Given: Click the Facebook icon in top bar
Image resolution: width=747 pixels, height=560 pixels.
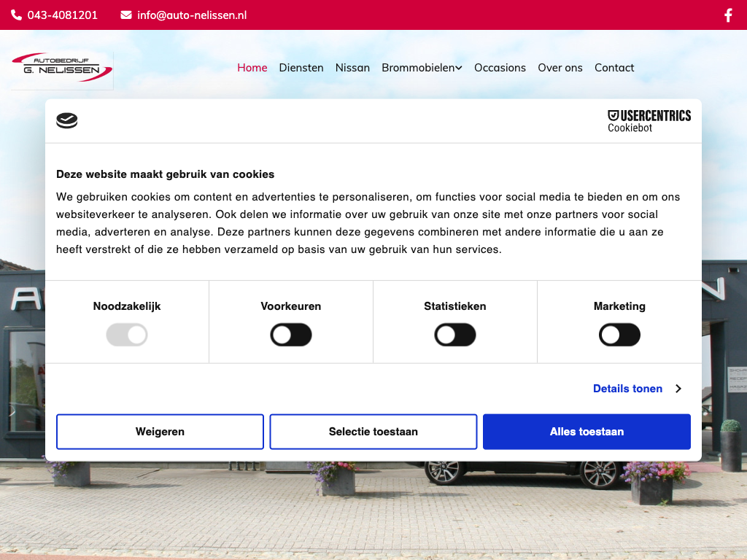Looking at the screenshot, I should [x=727, y=15].
